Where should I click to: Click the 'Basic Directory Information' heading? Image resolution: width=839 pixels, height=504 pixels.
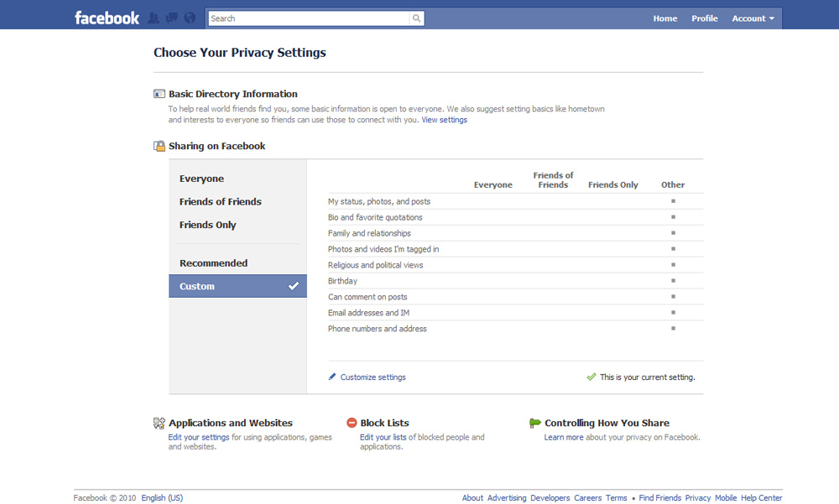click(232, 94)
